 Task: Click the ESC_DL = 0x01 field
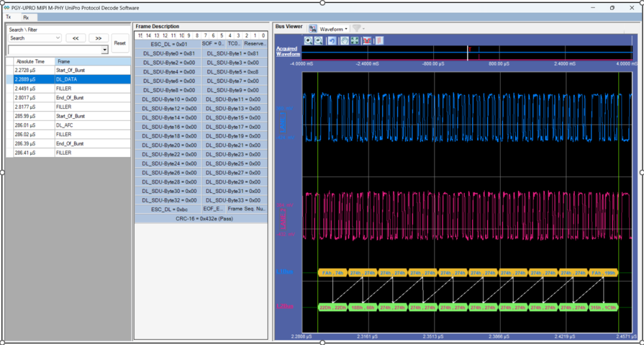pos(169,44)
